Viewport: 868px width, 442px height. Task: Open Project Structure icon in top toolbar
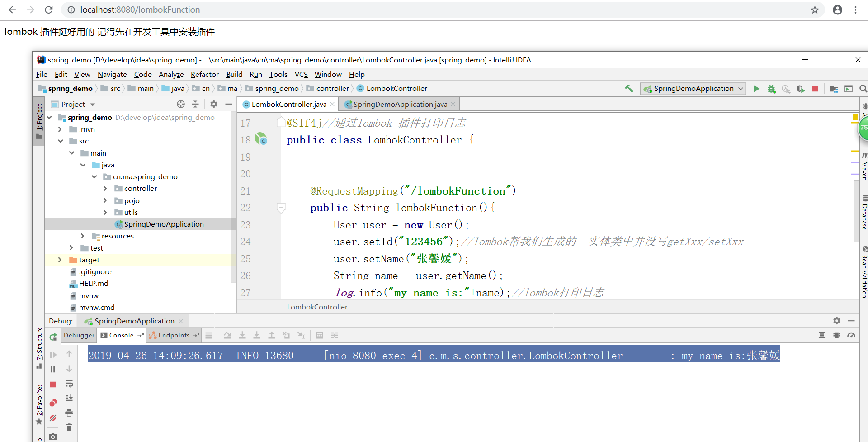coord(834,89)
